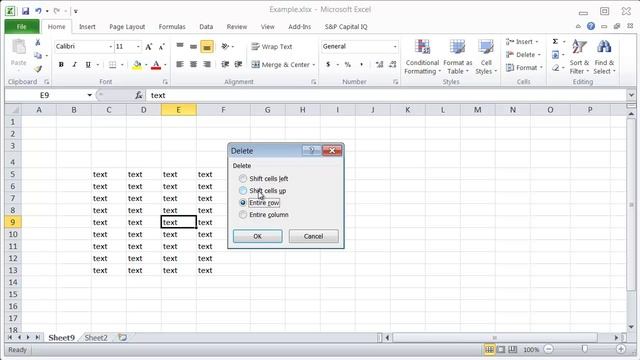The image size is (640, 360).
Task: Click the Format cells button in ribbon
Action: pos(524,68)
